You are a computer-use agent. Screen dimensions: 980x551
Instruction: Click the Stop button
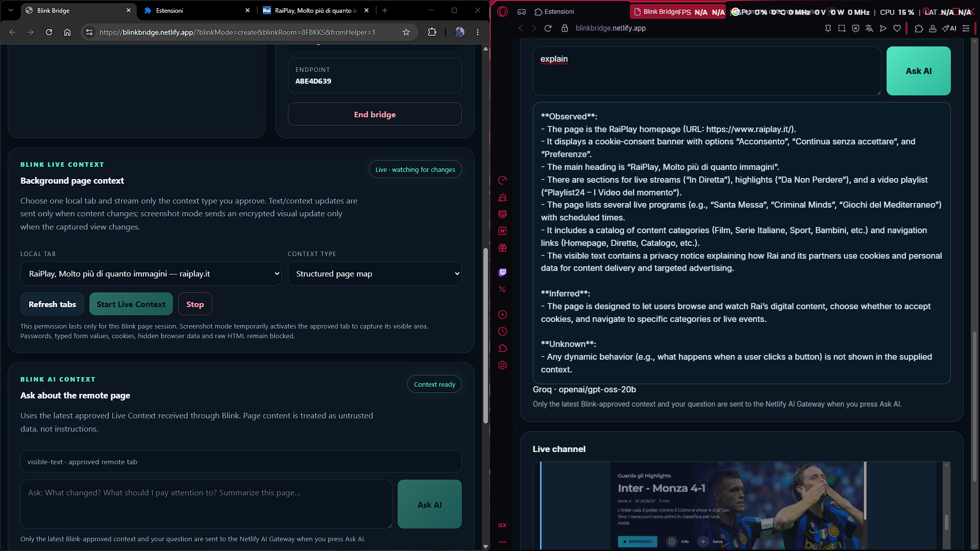click(x=195, y=304)
